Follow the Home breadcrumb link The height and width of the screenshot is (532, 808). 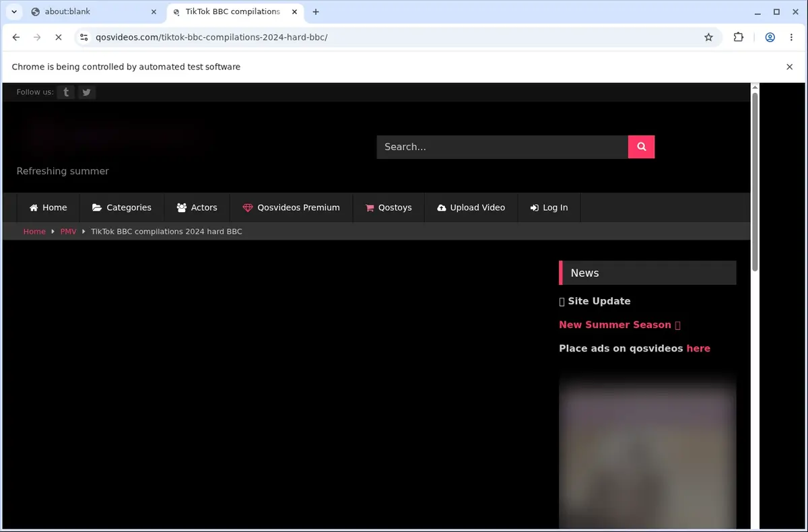coord(34,232)
